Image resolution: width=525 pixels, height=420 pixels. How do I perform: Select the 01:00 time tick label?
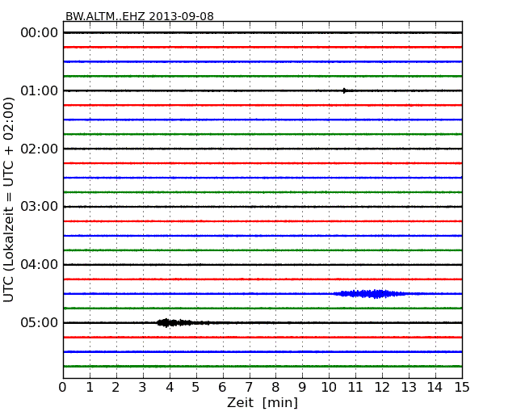[40, 90]
